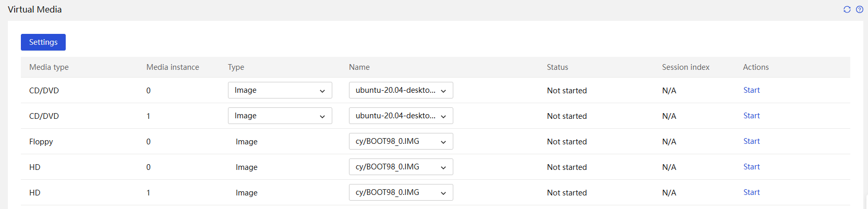Click the Media type column header

[x=49, y=67]
